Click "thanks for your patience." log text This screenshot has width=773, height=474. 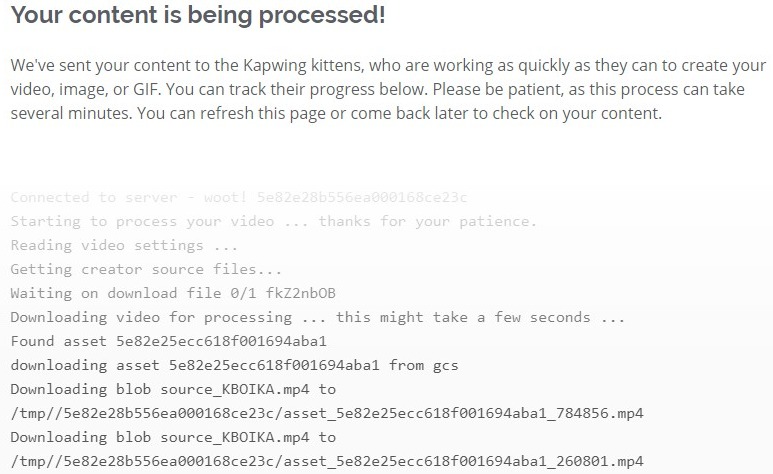click(428, 221)
